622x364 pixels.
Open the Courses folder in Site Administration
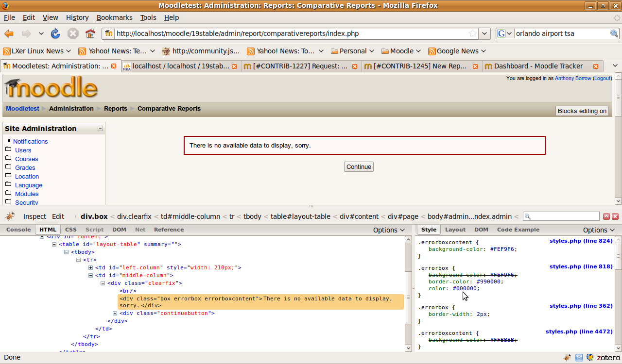[26, 159]
